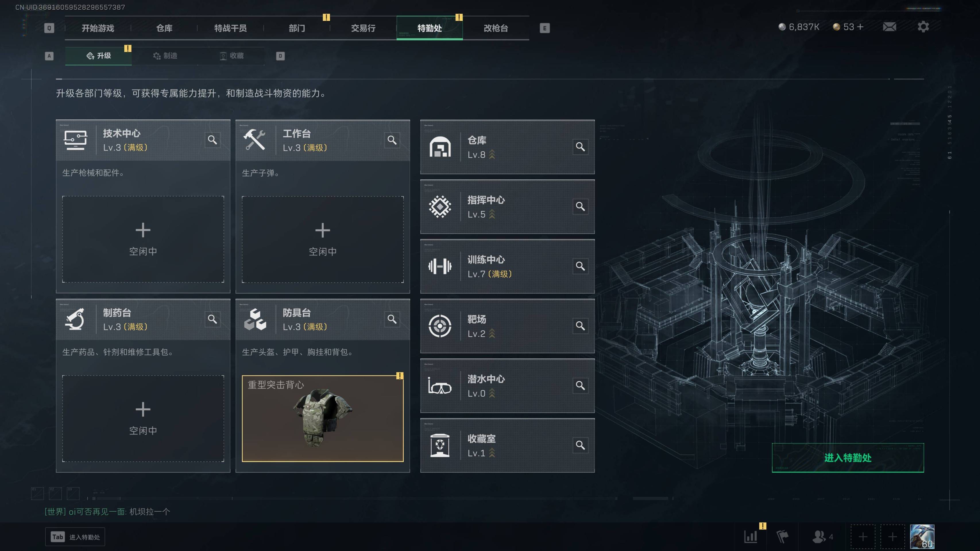
Task: Open the mail envelope icon
Action: (889, 27)
